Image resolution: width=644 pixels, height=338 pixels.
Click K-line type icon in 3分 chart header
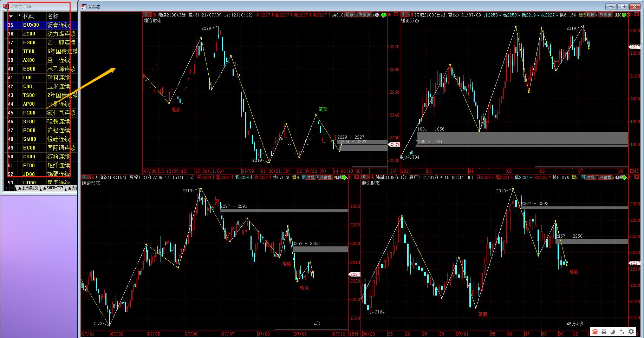pos(145,15)
